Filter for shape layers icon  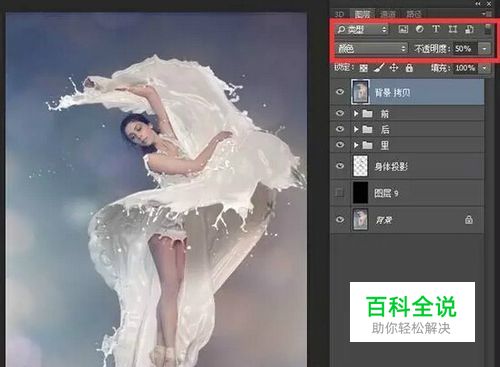pos(452,29)
